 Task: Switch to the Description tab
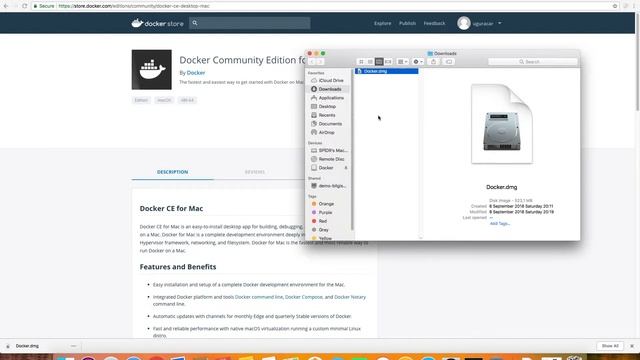tap(172, 172)
